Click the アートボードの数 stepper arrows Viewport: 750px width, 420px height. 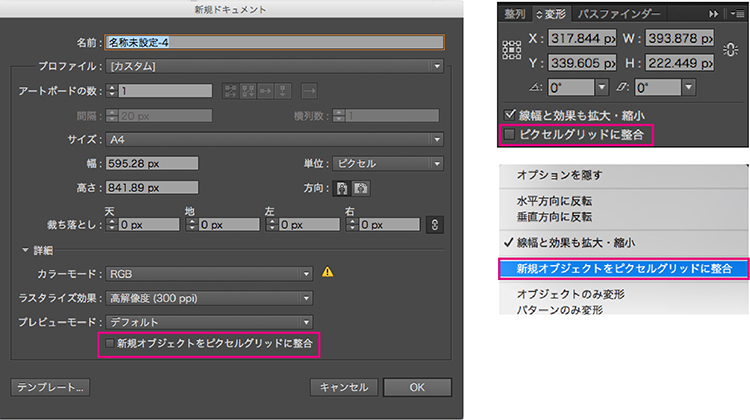tap(112, 91)
